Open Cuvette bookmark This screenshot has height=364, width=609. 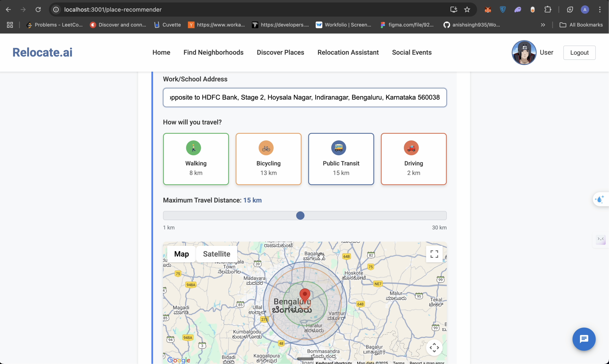coord(168,25)
